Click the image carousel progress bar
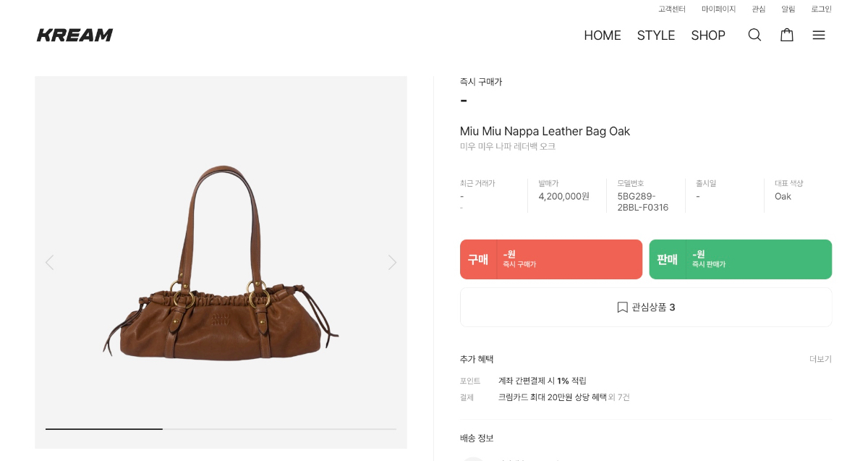Screen dimensions: 868x461 coord(221,429)
